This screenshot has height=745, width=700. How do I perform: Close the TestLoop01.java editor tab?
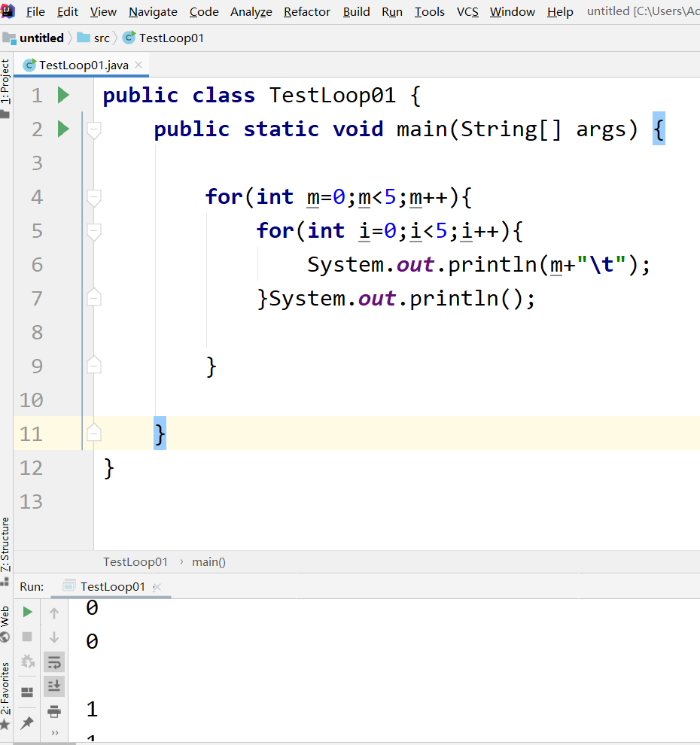click(138, 65)
